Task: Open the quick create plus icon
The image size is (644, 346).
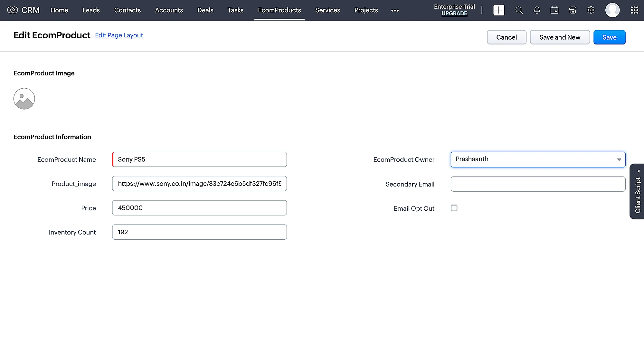Action: pyautogui.click(x=498, y=10)
